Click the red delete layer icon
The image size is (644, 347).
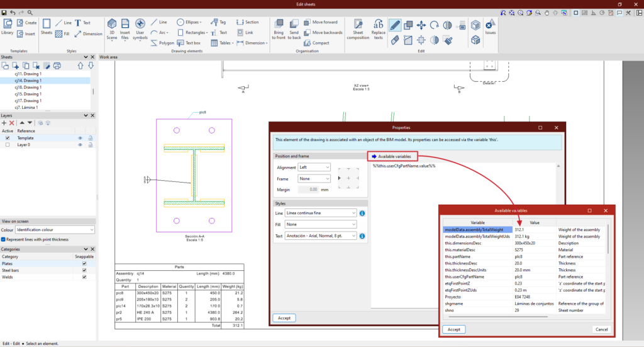(11, 123)
